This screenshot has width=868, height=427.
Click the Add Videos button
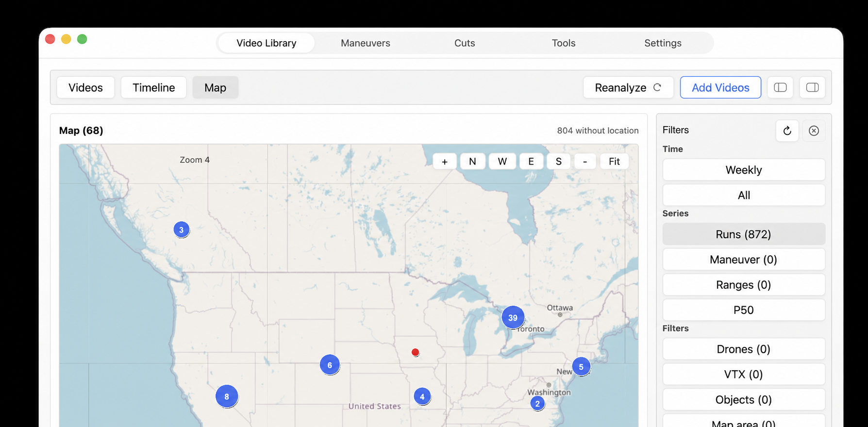(720, 87)
